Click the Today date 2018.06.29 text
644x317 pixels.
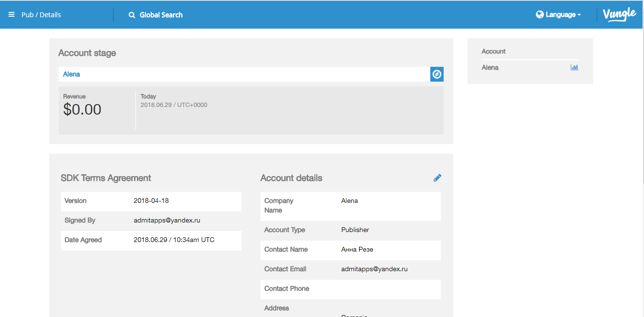tap(174, 105)
